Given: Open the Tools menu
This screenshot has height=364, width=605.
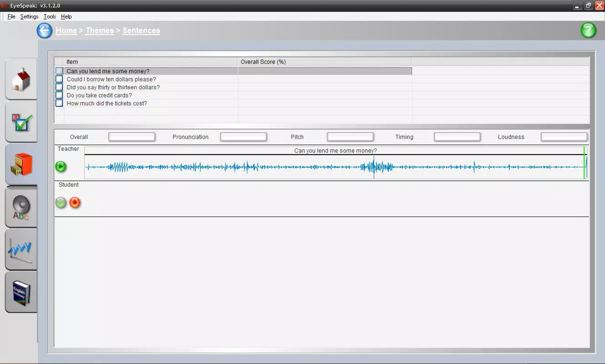Looking at the screenshot, I should point(50,16).
